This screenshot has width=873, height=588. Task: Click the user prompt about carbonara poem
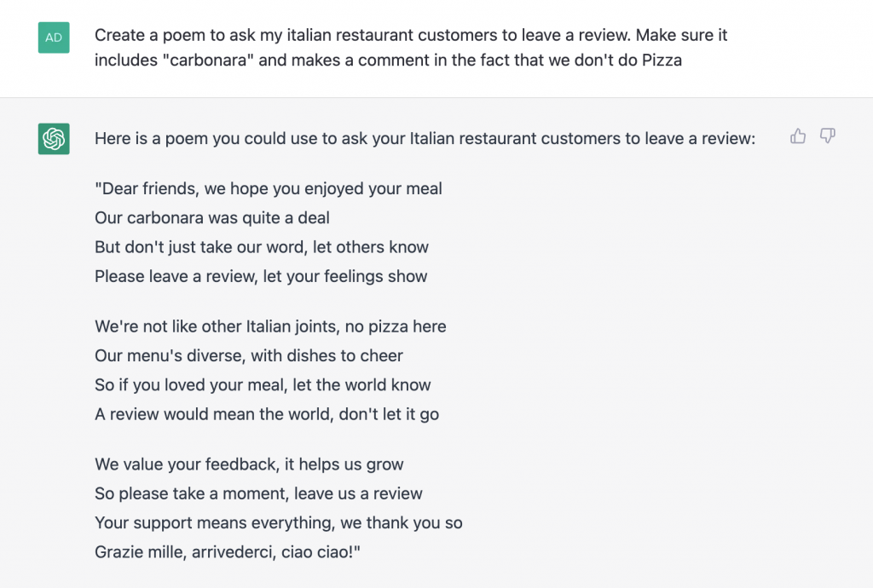(411, 47)
